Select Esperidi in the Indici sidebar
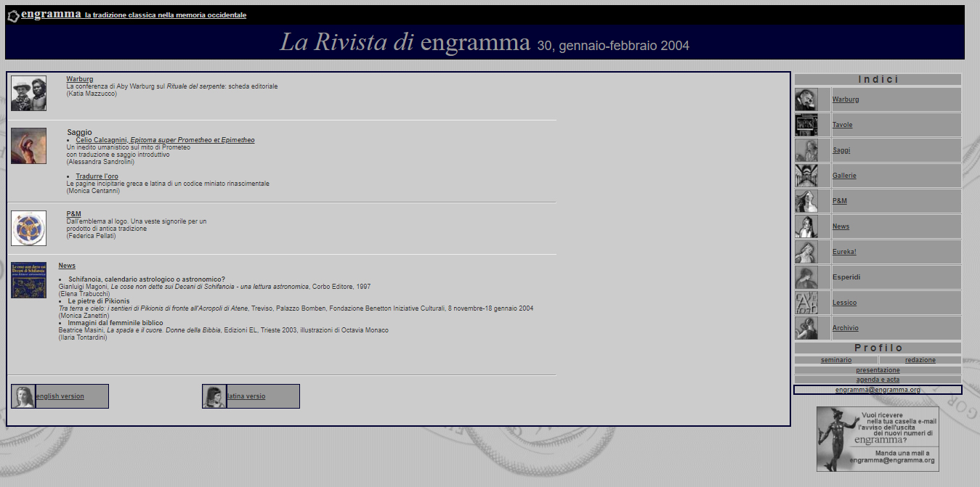 click(x=846, y=277)
